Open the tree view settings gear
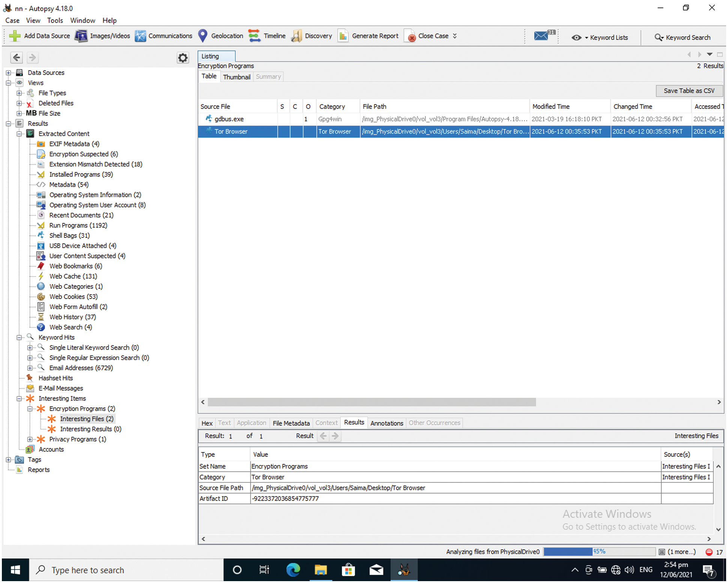 (183, 58)
